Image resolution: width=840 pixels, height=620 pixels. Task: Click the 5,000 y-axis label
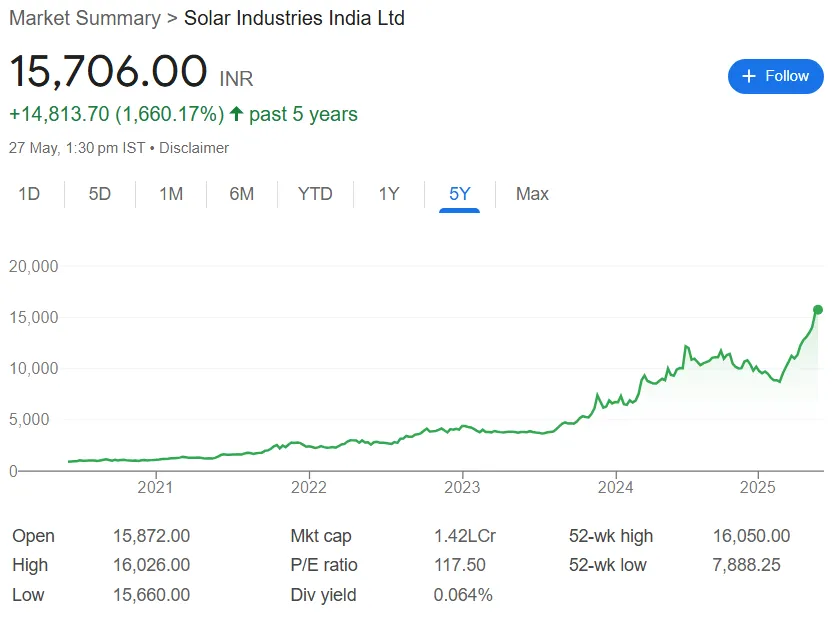coord(29,420)
